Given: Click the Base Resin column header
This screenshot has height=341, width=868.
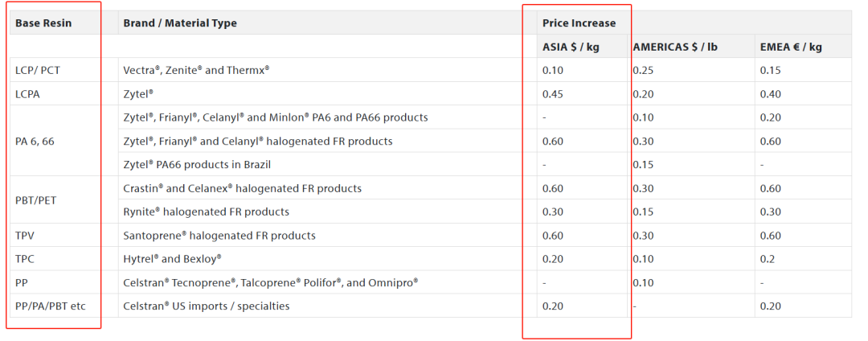Looking at the screenshot, I should click(x=43, y=23).
